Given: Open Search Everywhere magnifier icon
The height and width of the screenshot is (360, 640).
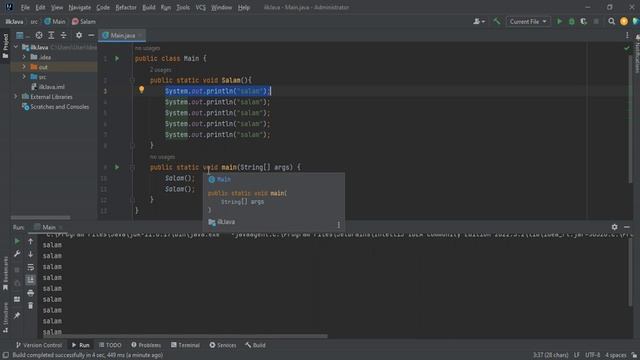Looking at the screenshot, I should click(x=611, y=22).
